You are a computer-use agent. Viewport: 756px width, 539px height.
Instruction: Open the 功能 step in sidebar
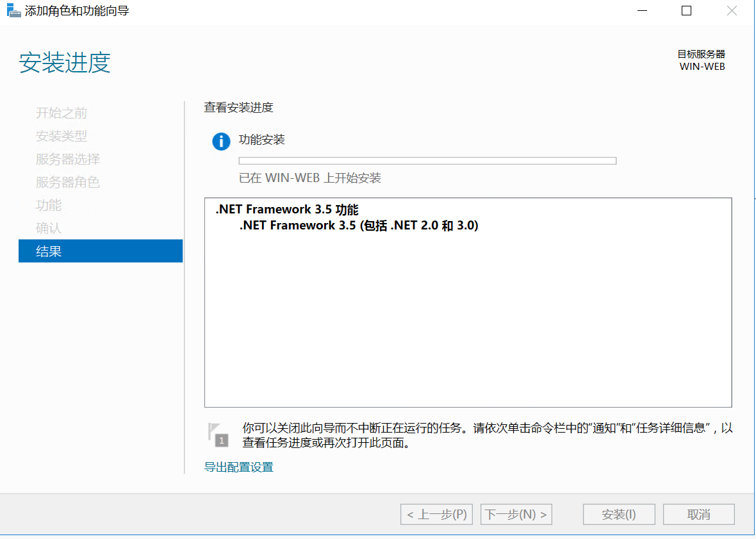tap(49, 205)
